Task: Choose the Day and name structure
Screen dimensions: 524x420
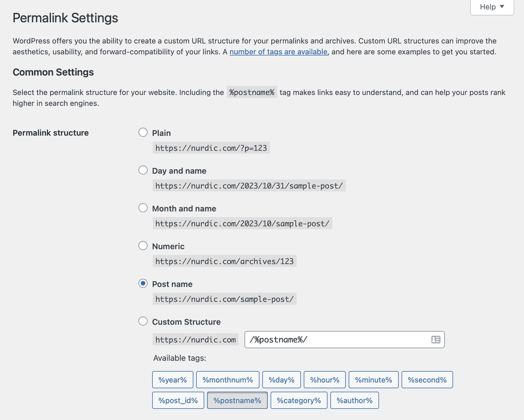Action: pyautogui.click(x=143, y=170)
